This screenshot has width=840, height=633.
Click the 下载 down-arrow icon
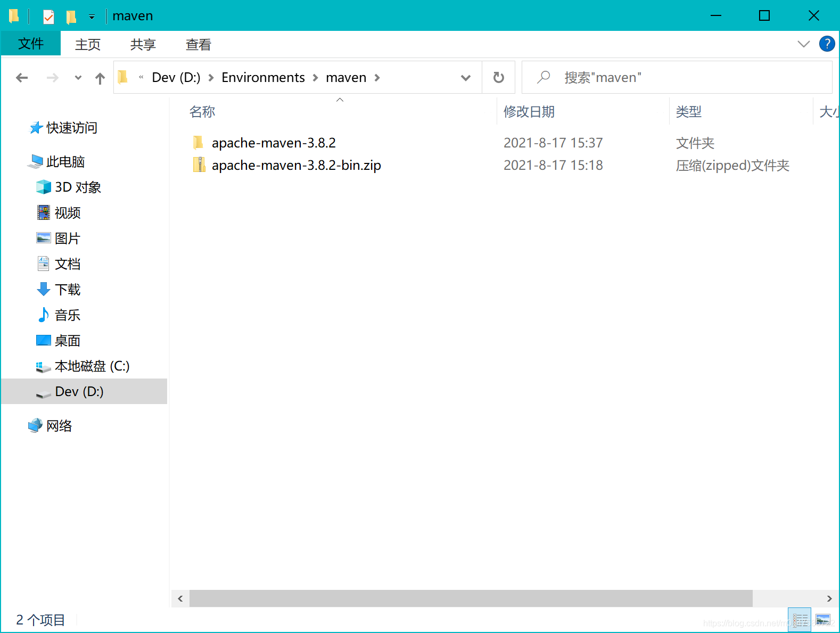coord(43,289)
